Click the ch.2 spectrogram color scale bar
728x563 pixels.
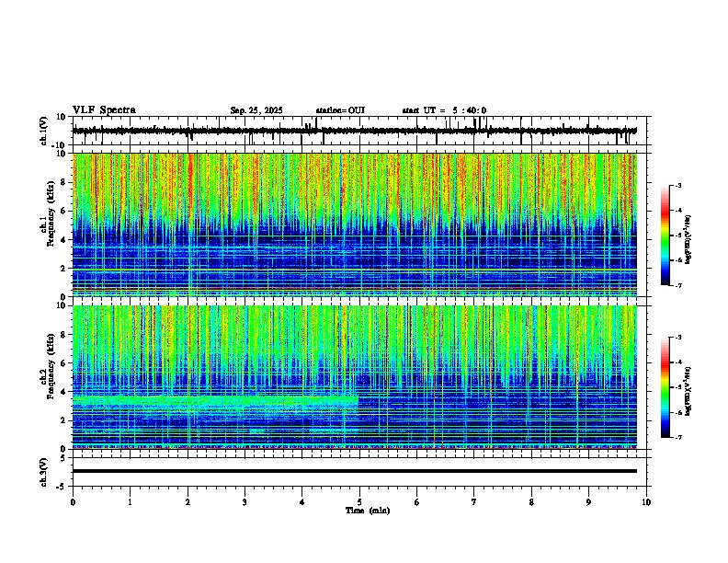pos(665,387)
